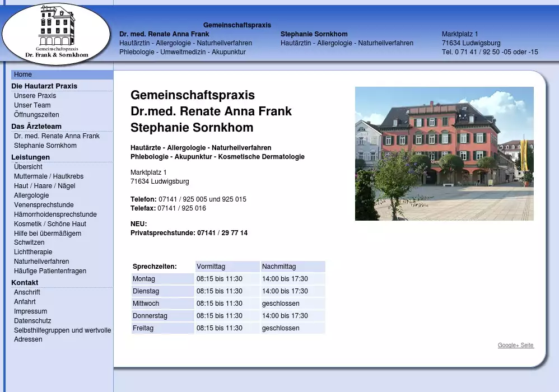Image resolution: width=559 pixels, height=392 pixels.
Task: View the Öffnungszeiten page
Action: coord(36,115)
